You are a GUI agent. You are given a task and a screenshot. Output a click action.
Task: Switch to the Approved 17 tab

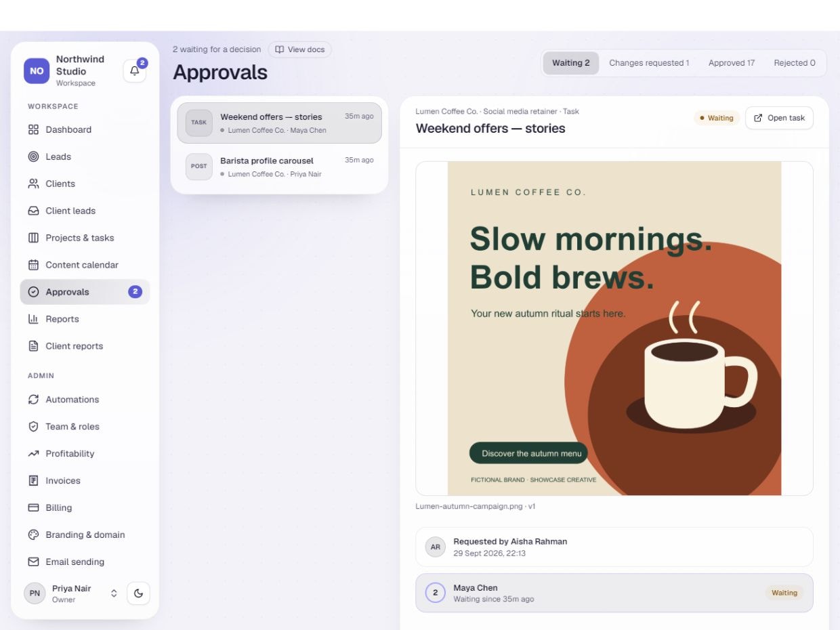(732, 63)
